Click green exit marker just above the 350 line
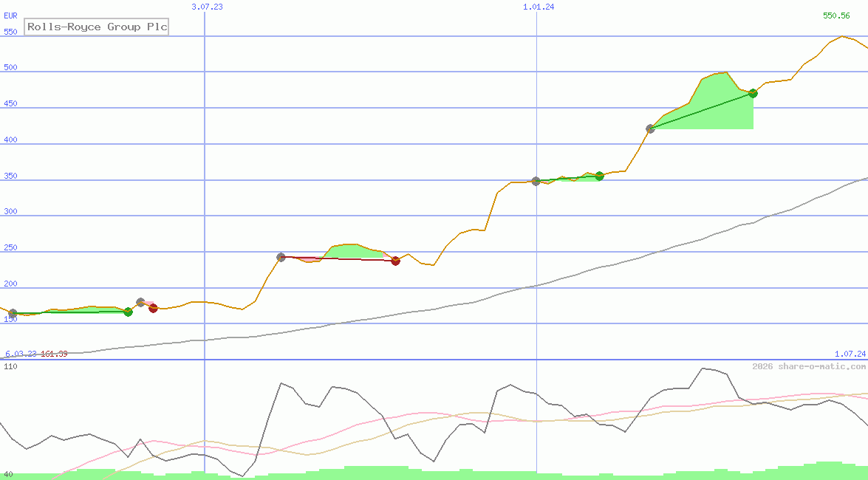Image resolution: width=868 pixels, height=480 pixels. click(x=599, y=176)
